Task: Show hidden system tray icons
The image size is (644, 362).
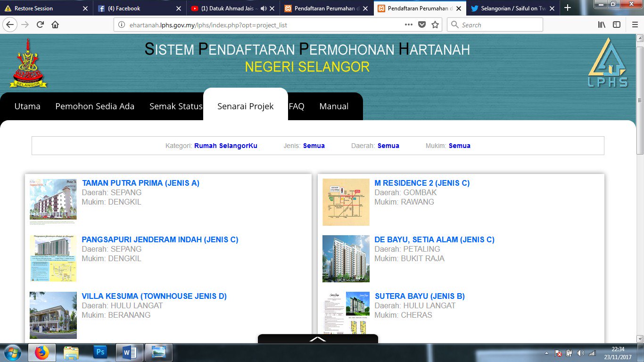Action: [547, 353]
